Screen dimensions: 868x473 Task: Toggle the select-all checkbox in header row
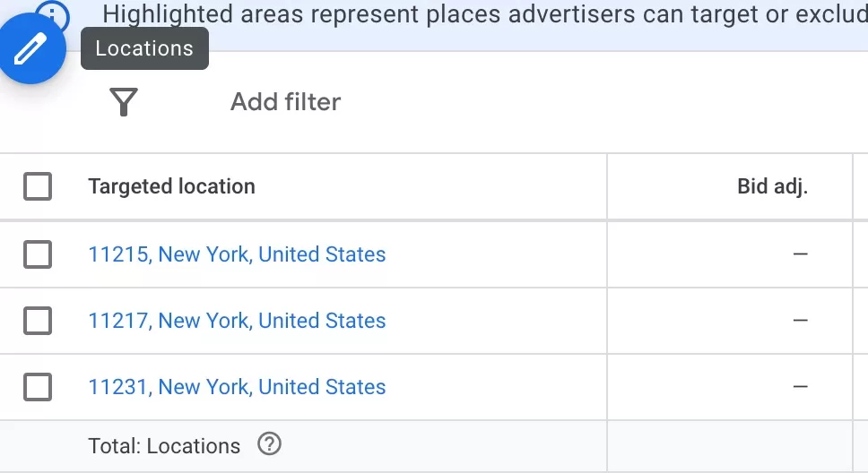click(38, 186)
